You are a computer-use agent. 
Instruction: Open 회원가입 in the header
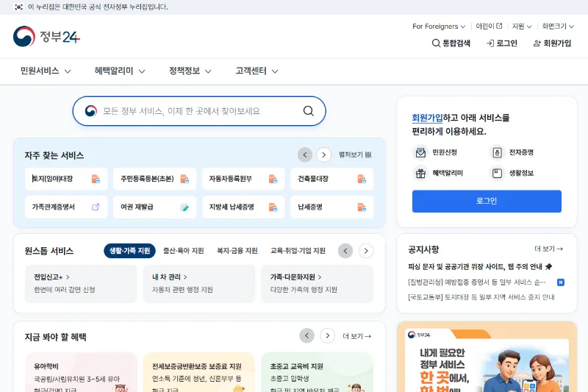(552, 43)
